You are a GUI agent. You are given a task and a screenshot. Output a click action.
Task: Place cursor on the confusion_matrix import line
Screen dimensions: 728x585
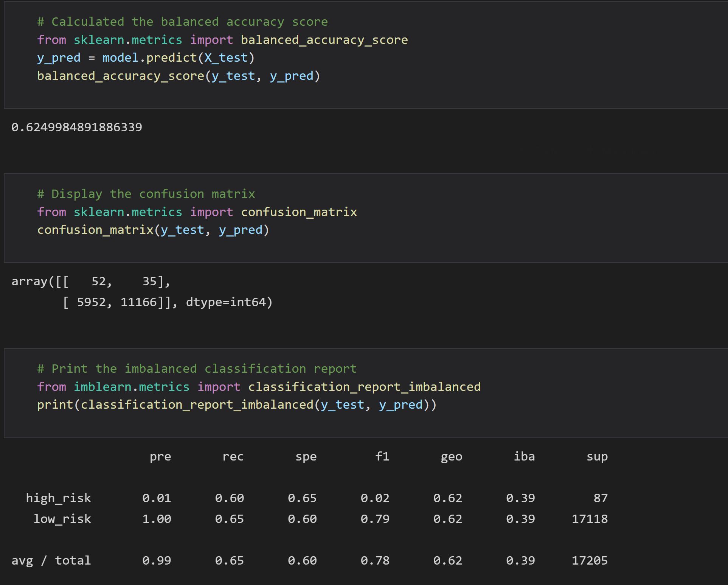pos(197,212)
